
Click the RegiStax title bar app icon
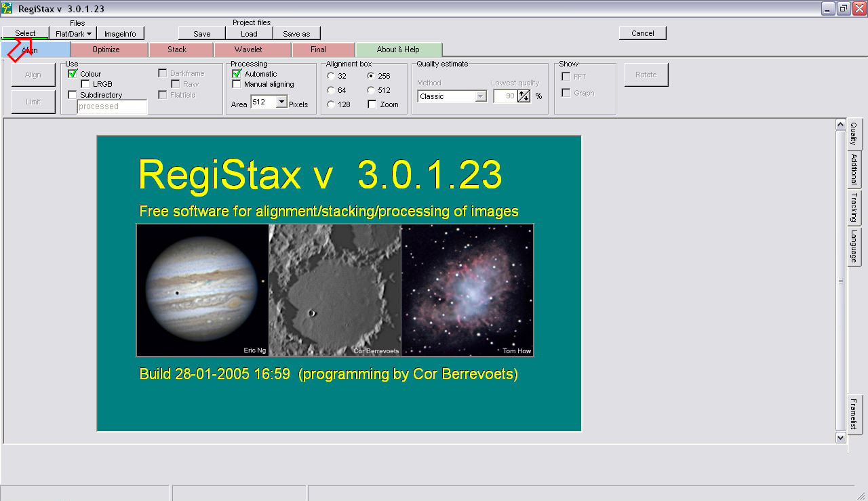(x=7, y=8)
